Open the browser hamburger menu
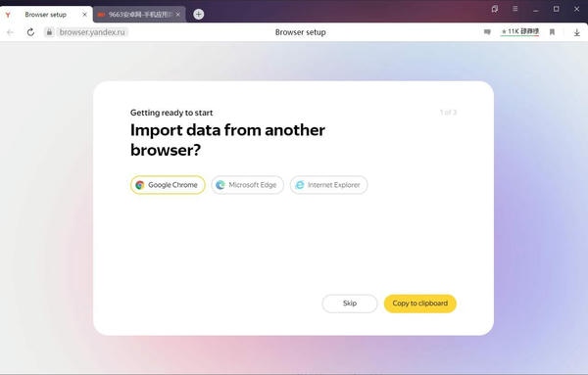This screenshot has width=588, height=375. tap(515, 9)
